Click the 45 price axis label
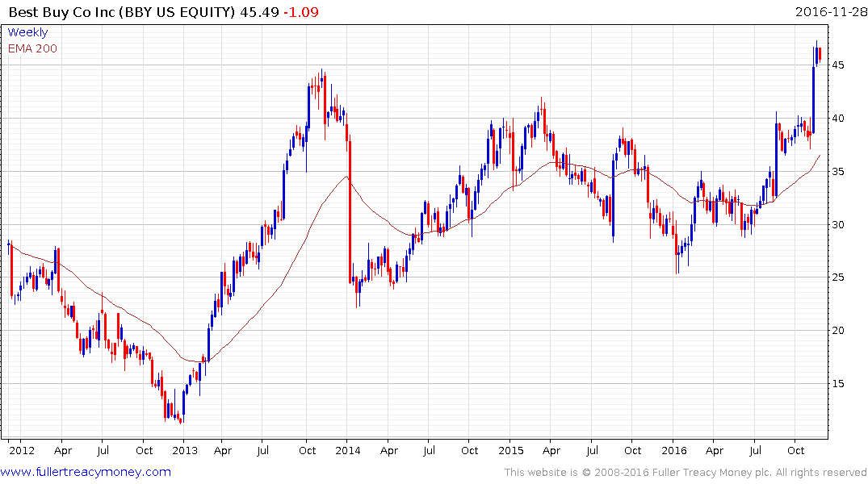 tap(838, 65)
